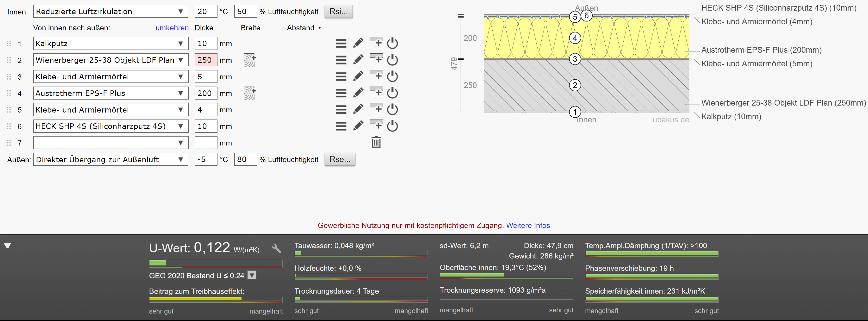Click the wrench icon next to U-Wert

[x=276, y=249]
